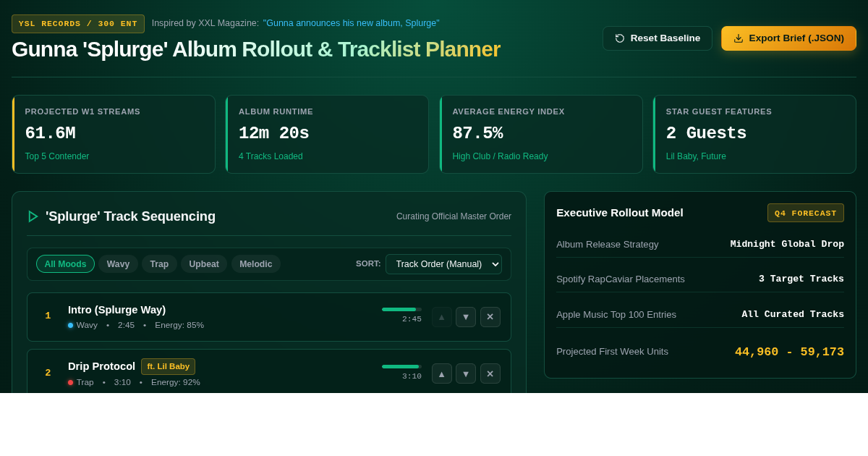
Task: Click disabled move-up arrow for Intro track
Action: click(442, 317)
